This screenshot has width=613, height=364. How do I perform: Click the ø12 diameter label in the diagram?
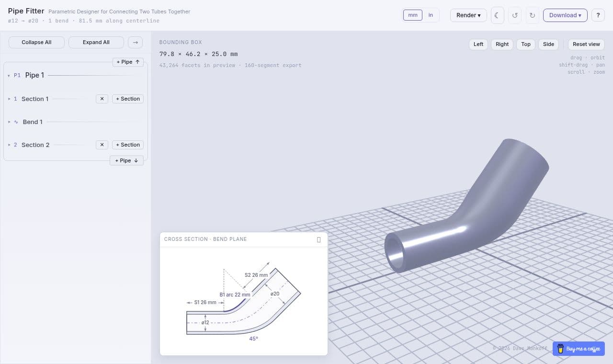[205, 322]
